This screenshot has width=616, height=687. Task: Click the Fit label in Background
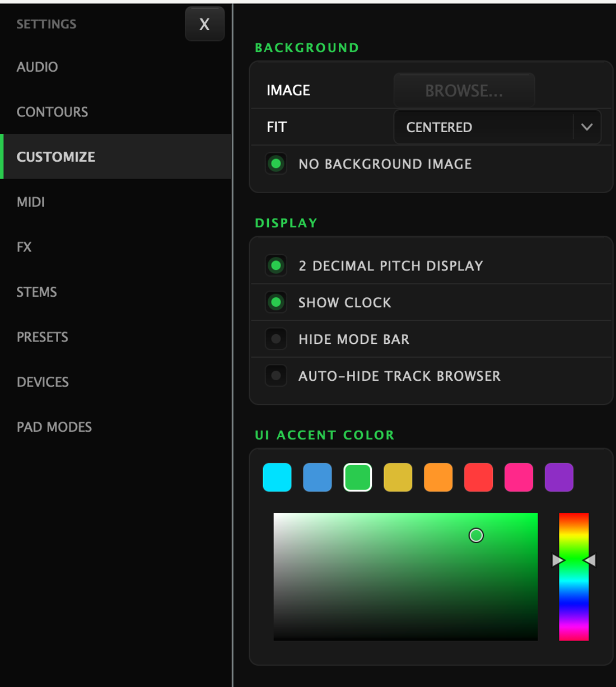[277, 127]
